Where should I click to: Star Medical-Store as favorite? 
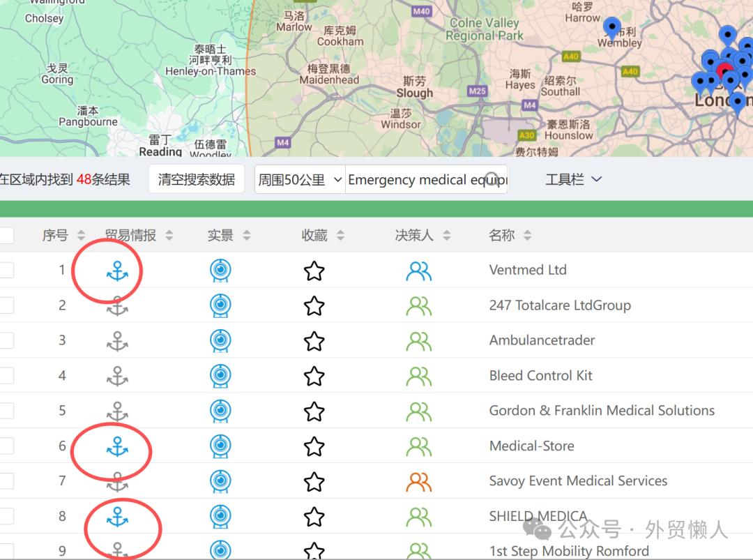tap(314, 446)
